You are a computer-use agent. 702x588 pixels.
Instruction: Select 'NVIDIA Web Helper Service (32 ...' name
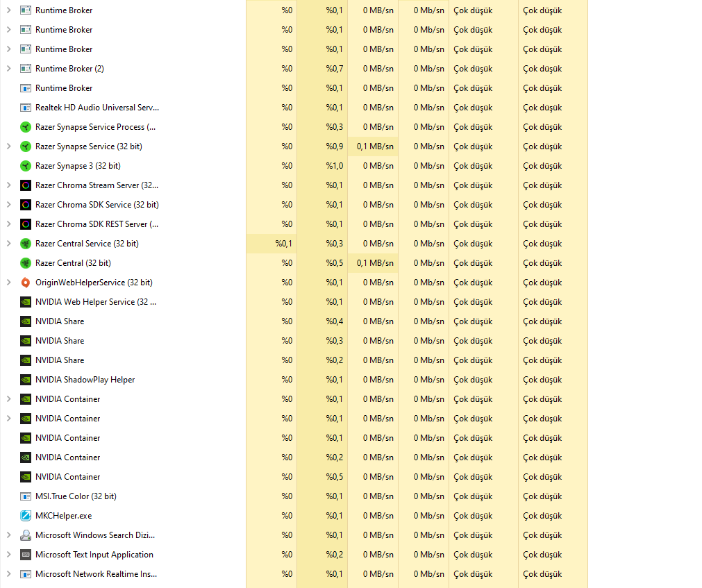[x=96, y=302]
